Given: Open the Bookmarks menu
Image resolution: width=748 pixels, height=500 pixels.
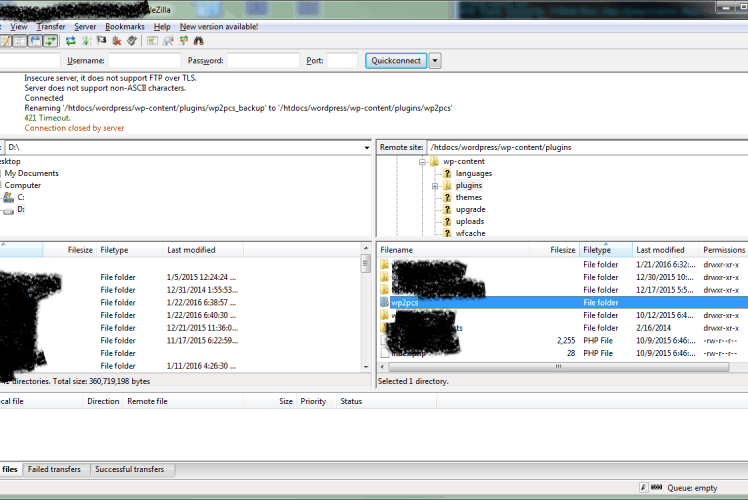Looking at the screenshot, I should 124,26.
